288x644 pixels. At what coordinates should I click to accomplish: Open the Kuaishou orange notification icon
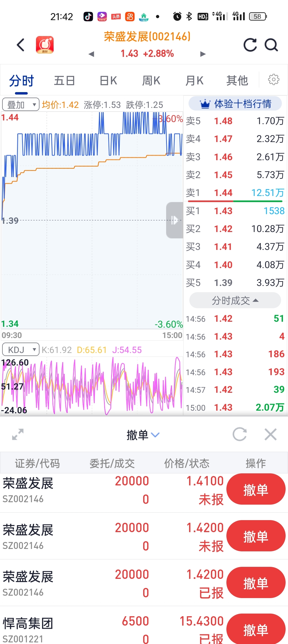pyautogui.click(x=130, y=17)
